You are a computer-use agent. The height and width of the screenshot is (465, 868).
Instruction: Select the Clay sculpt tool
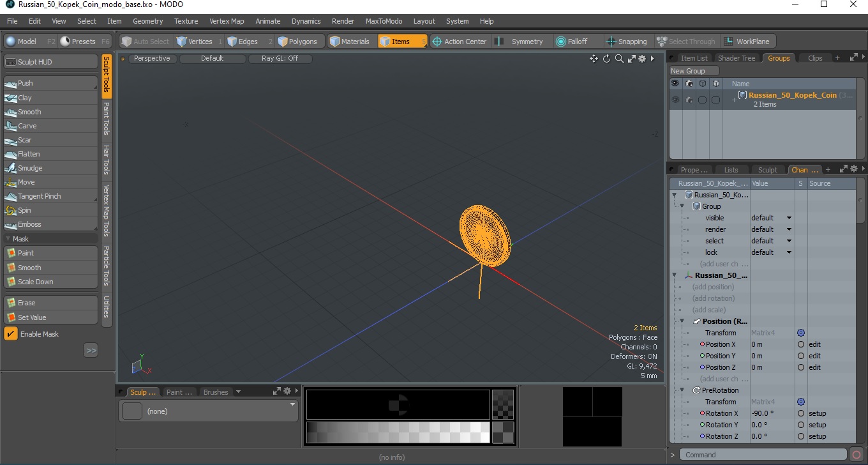tap(50, 98)
